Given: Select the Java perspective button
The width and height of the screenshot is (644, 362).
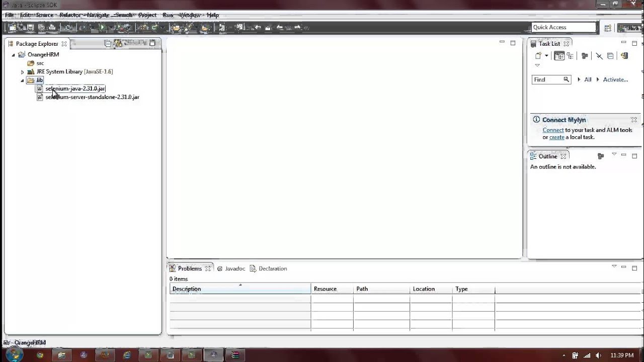Looking at the screenshot, I should pos(629,28).
